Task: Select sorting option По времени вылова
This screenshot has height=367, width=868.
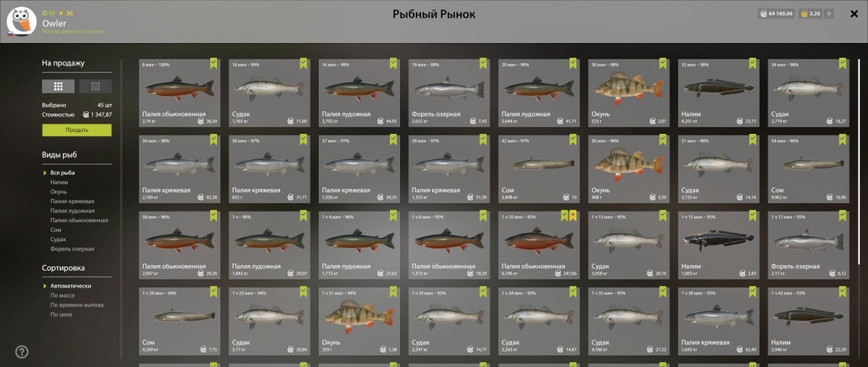Action: coord(77,305)
